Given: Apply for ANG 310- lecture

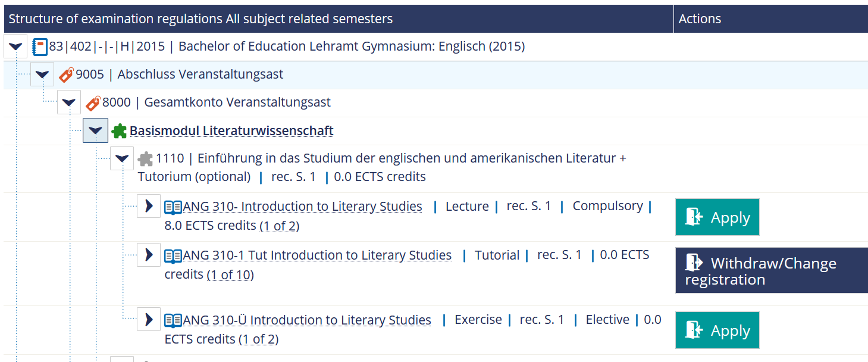Looking at the screenshot, I should tap(717, 217).
